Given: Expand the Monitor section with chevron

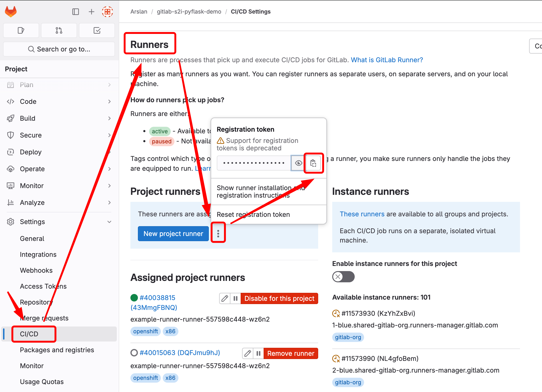Looking at the screenshot, I should point(59,186).
